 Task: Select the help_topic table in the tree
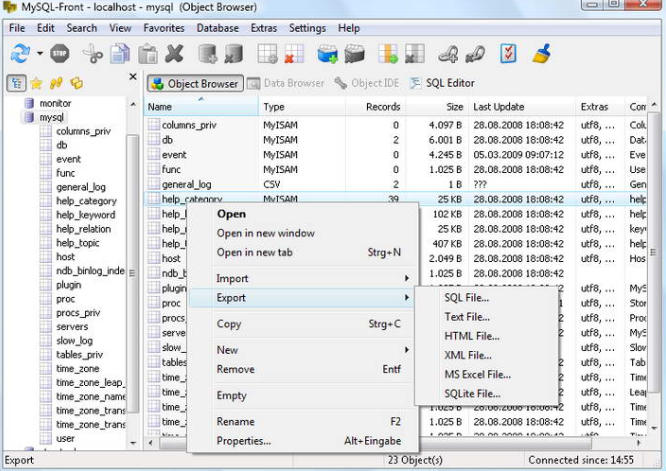tap(77, 243)
